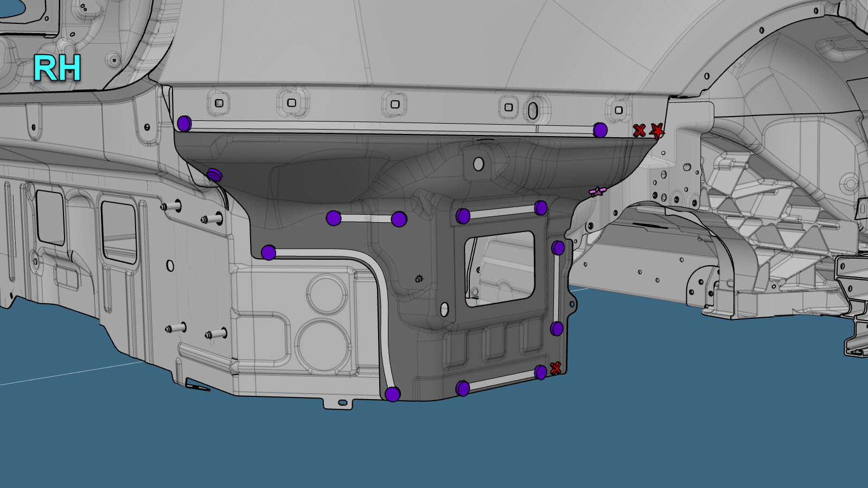Click the upper circular embossment on left panel
Screen dimensions: 868x488
[326, 293]
